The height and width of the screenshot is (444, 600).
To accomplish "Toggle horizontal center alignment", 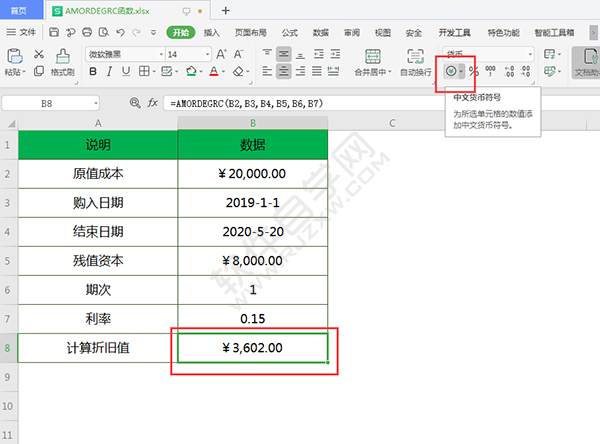I will click(284, 71).
